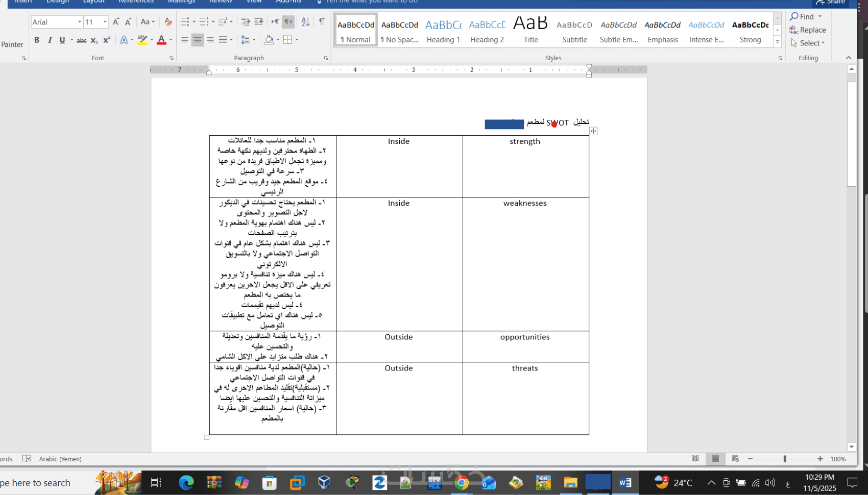This screenshot has height=495, width=868.
Task: Collapse the ribbon with the chevron
Action: pos(849,58)
